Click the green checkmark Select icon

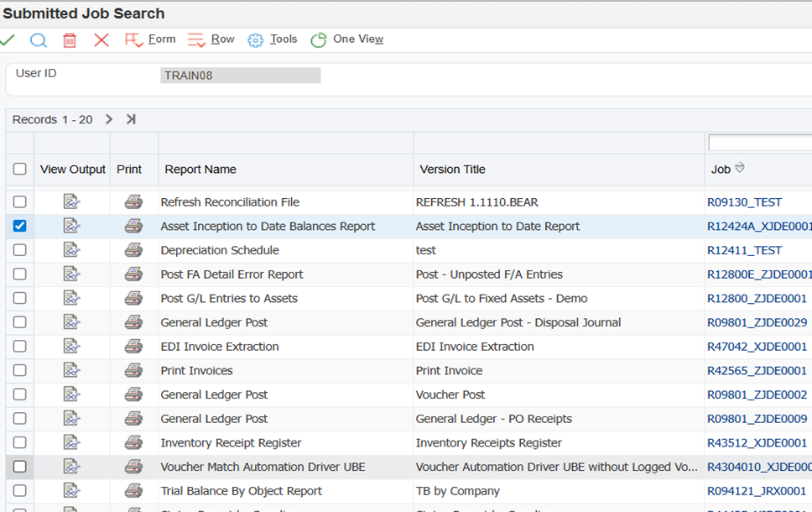(8, 40)
